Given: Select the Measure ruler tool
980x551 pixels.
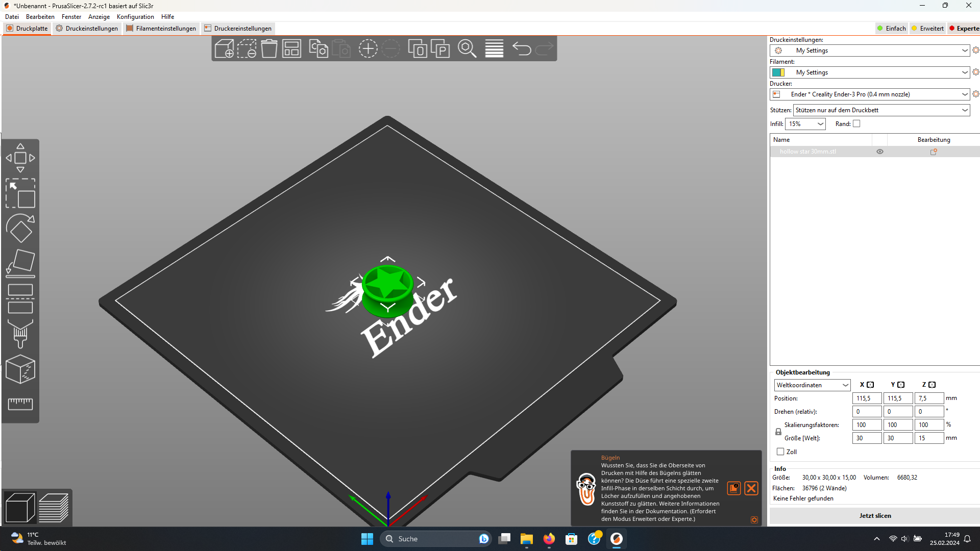Looking at the screenshot, I should tap(20, 404).
